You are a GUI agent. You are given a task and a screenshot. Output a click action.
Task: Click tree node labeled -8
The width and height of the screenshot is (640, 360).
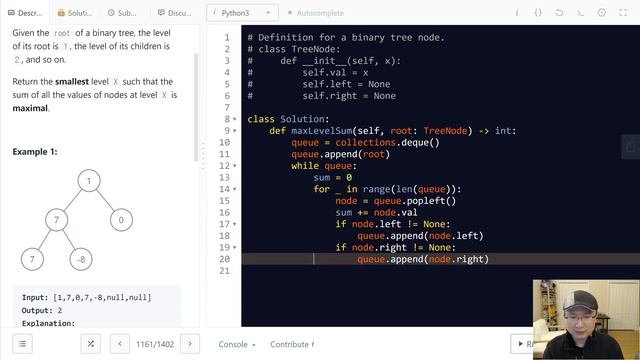point(81,259)
